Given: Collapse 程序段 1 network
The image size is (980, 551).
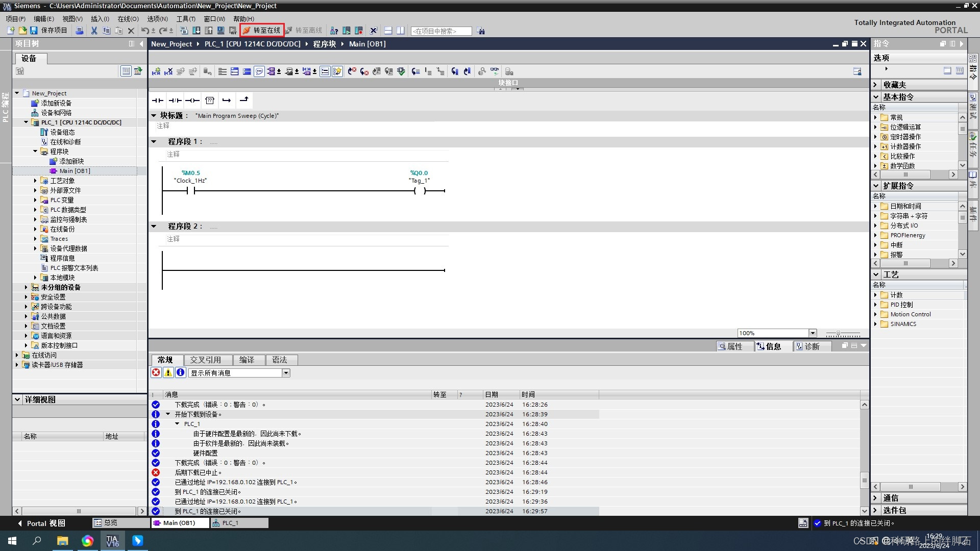Looking at the screenshot, I should coord(154,141).
